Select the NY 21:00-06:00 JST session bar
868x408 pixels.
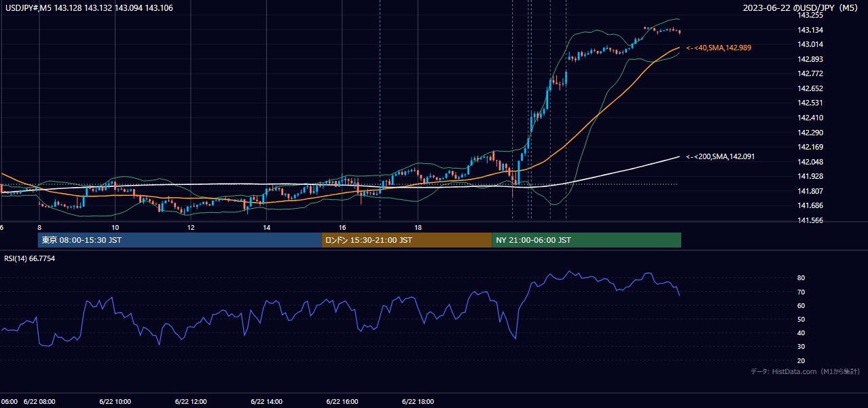[586, 240]
